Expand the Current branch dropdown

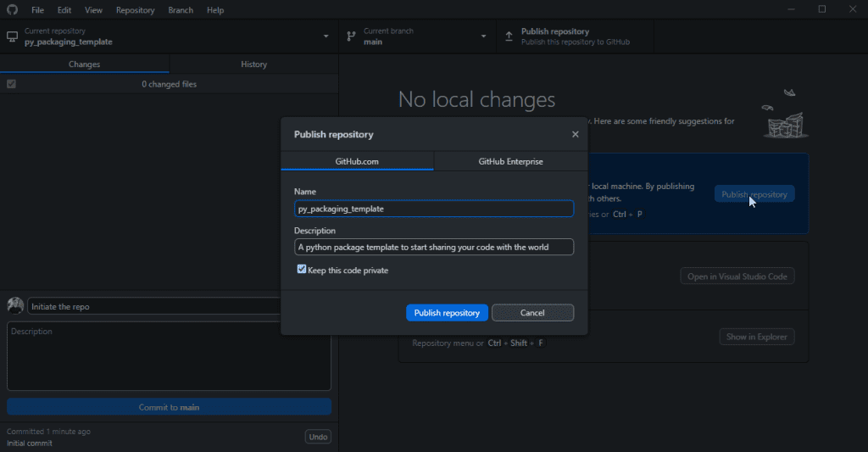point(484,36)
